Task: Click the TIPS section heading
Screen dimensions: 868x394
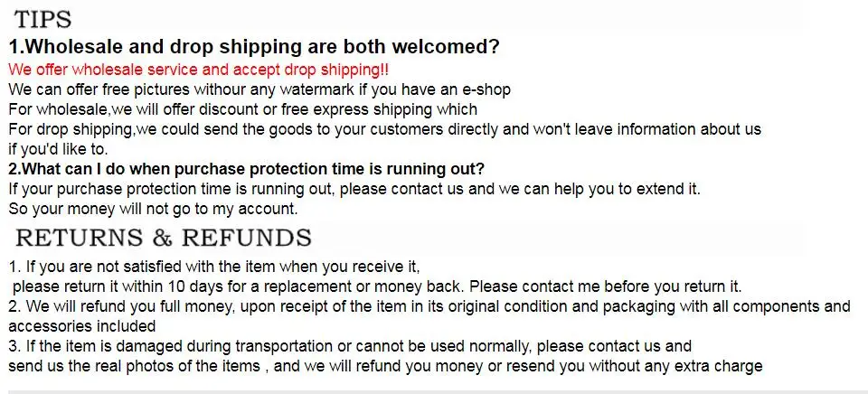Action: point(43,19)
